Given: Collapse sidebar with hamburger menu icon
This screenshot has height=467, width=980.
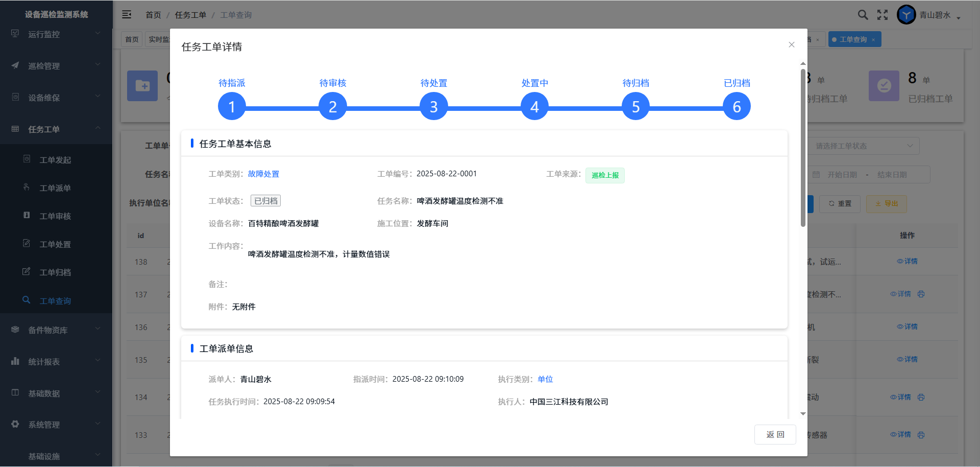Looking at the screenshot, I should point(127,15).
